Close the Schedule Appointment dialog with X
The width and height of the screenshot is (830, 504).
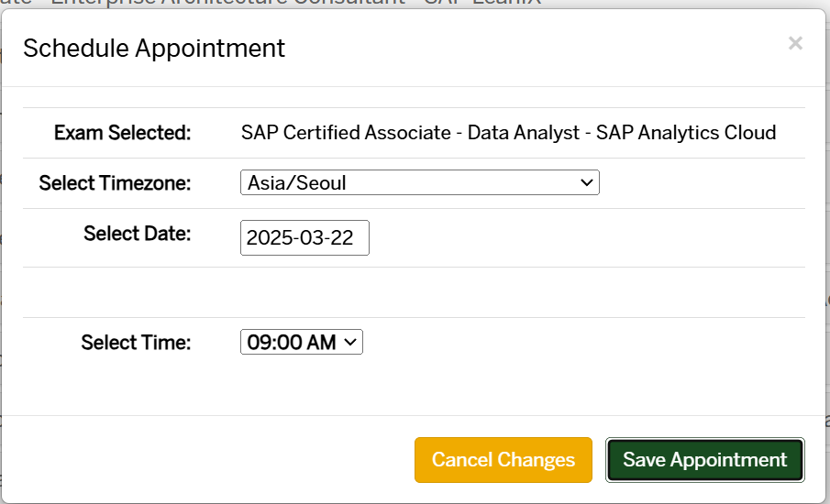(795, 43)
